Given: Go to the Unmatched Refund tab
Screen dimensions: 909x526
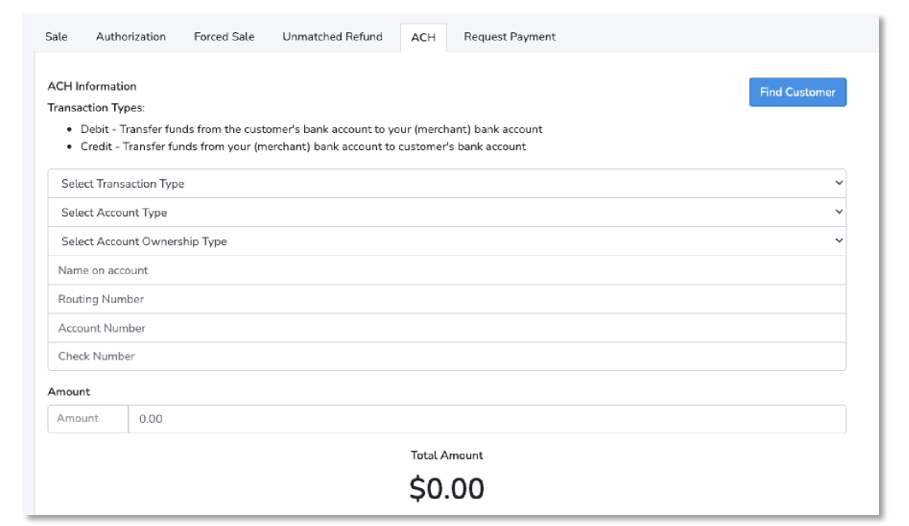Looking at the screenshot, I should point(332,37).
